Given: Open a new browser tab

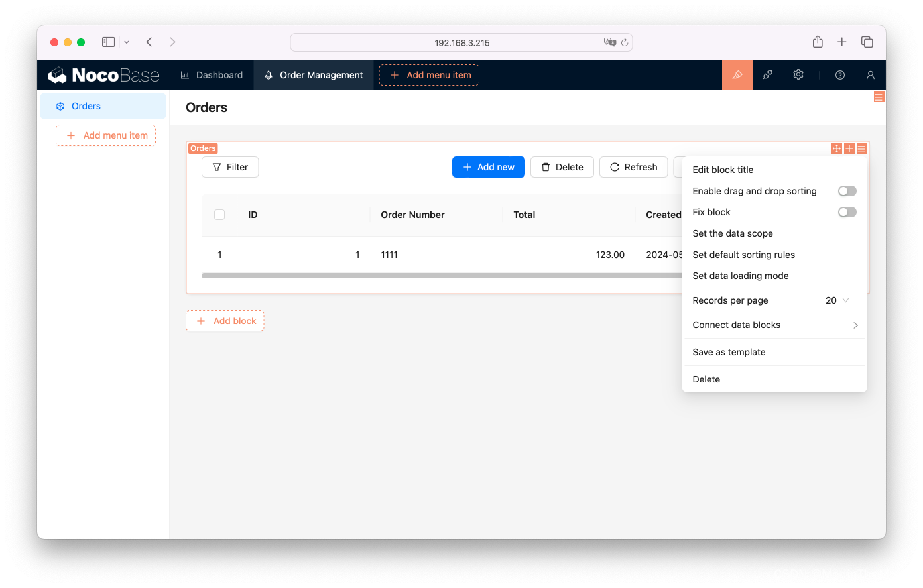Looking at the screenshot, I should click(842, 42).
